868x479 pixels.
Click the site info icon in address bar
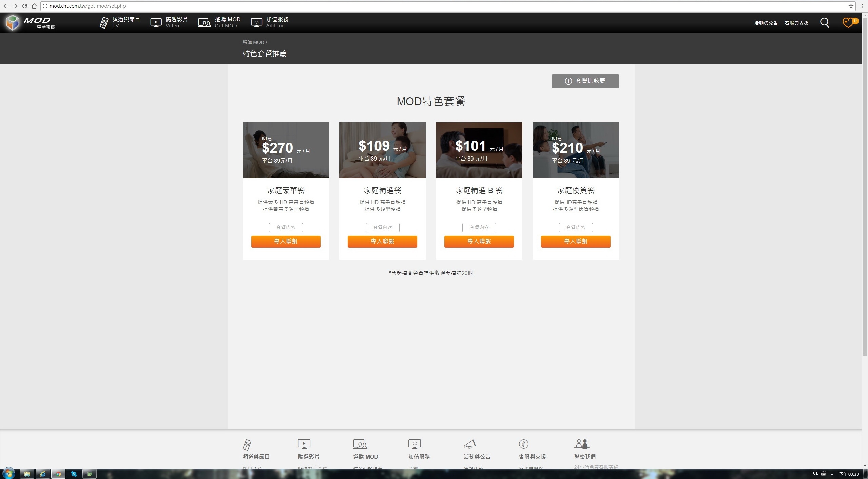point(45,6)
